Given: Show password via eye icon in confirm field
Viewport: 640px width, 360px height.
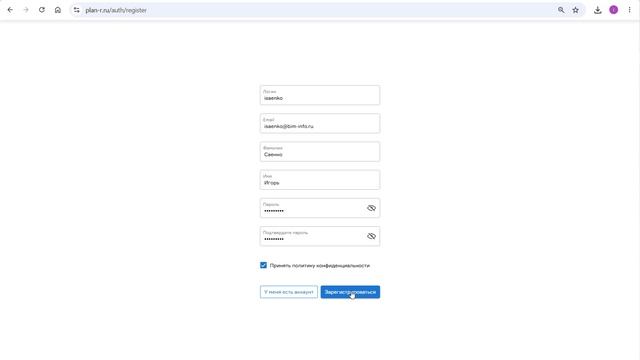Looking at the screenshot, I should pos(371,236).
